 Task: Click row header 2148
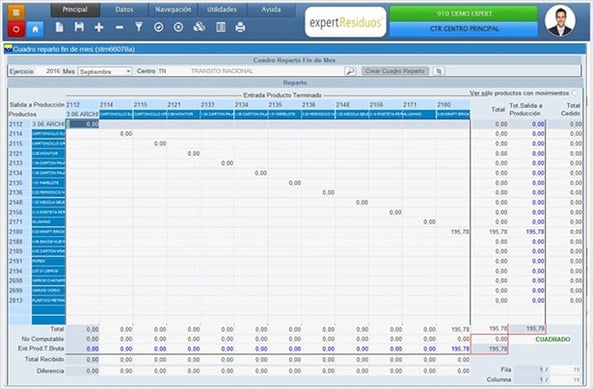tap(16, 202)
